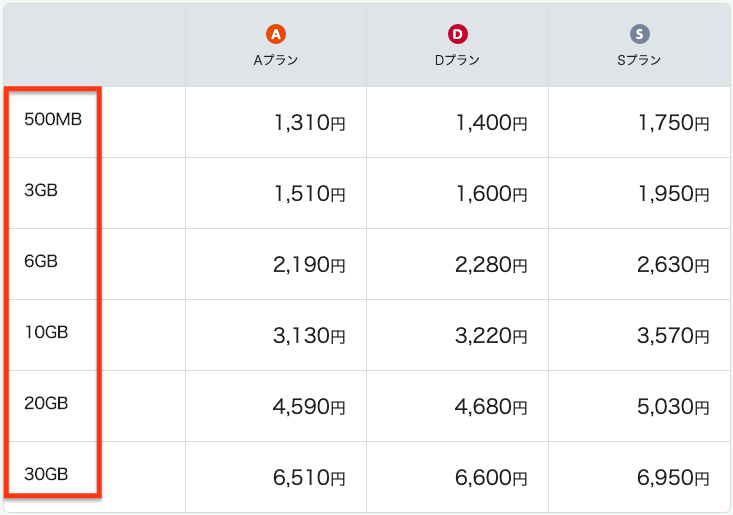Image resolution: width=733 pixels, height=515 pixels.
Task: Click the gray S plan icon
Action: 640,34
